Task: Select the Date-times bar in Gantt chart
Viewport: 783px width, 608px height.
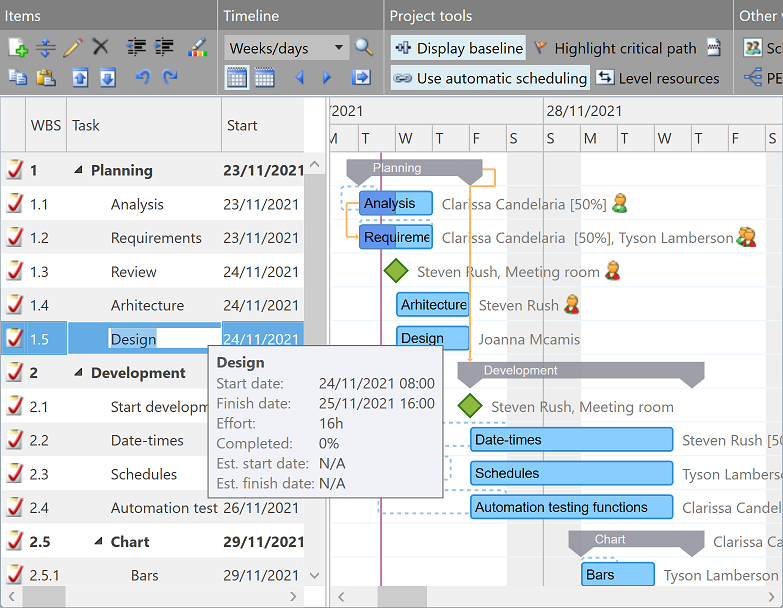Action: tap(571, 440)
